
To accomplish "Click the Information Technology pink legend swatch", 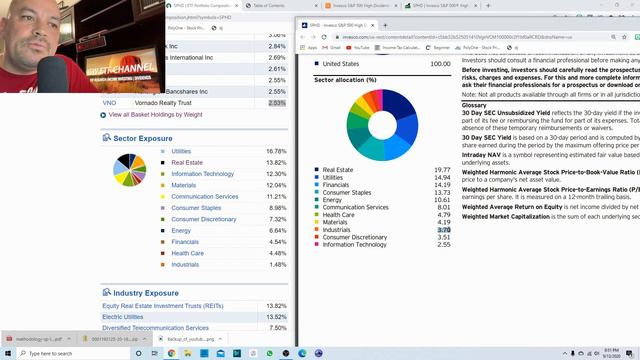I will tap(316, 244).
